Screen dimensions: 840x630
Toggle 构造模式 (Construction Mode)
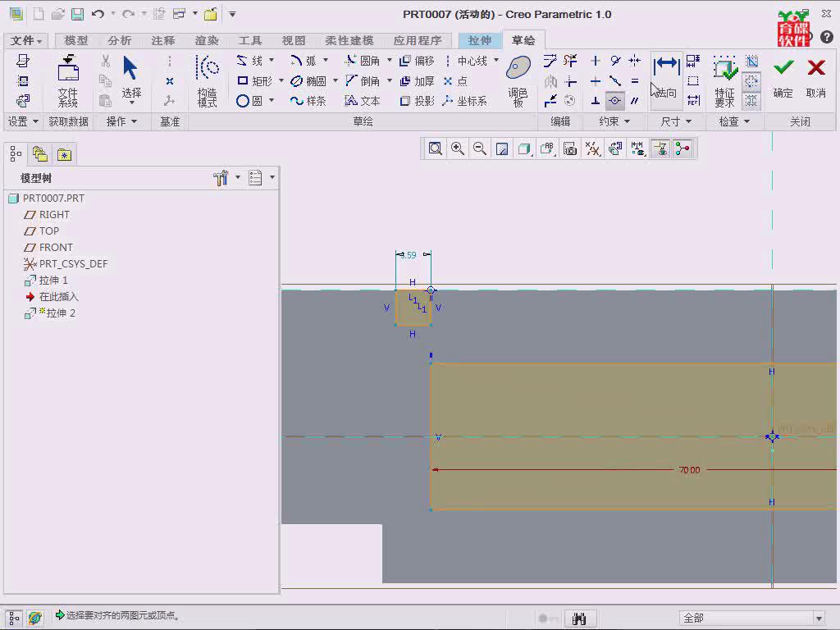[x=208, y=81]
